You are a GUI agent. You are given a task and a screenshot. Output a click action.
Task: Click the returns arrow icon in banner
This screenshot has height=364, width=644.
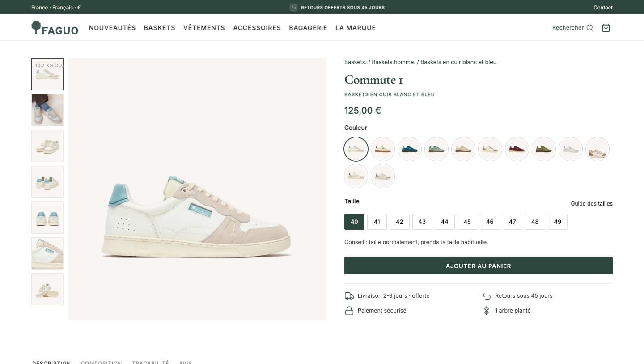click(293, 7)
